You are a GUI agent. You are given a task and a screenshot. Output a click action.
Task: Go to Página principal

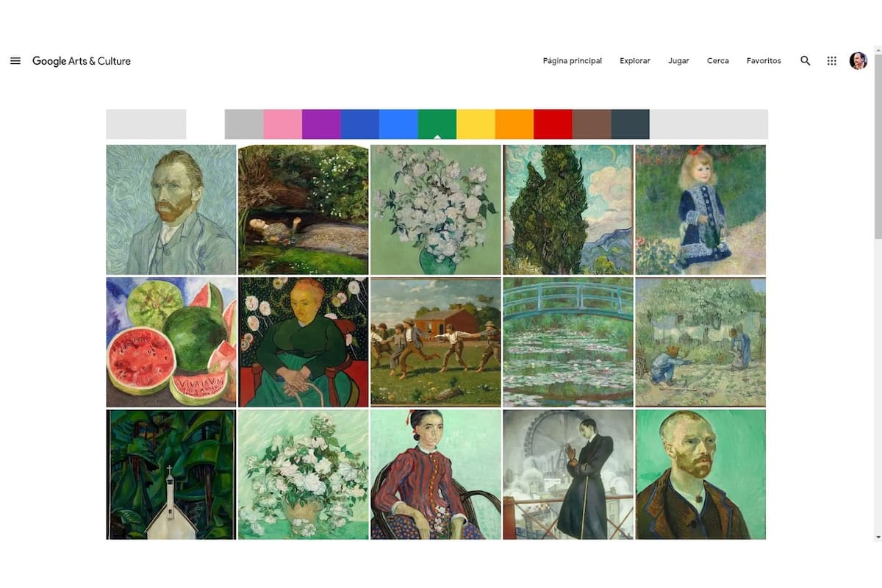(573, 61)
